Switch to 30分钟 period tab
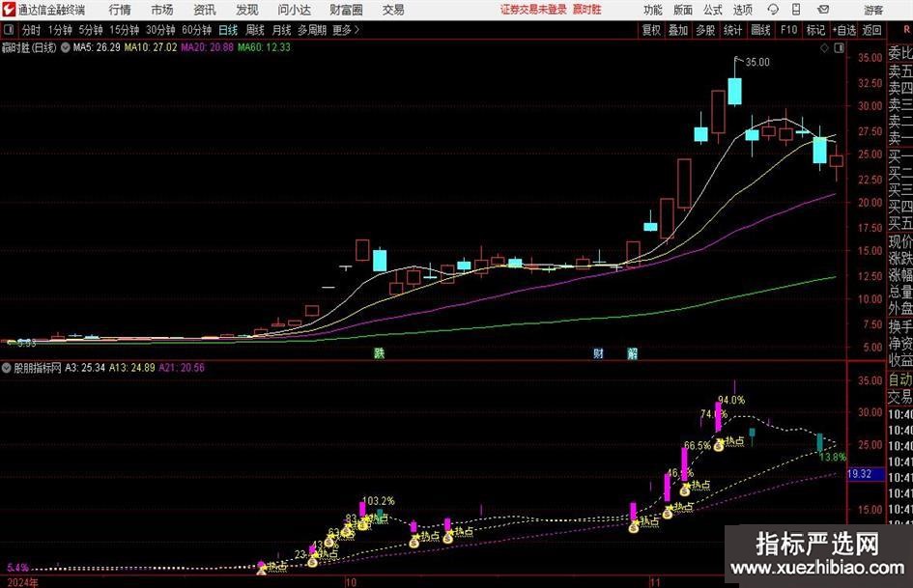913x588 pixels. point(160,30)
